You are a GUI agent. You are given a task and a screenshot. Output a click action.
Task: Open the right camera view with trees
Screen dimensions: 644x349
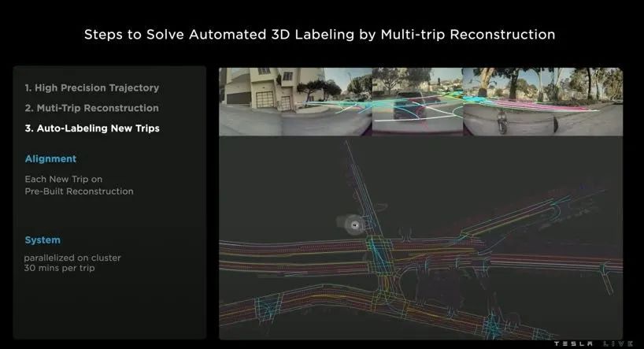tap(542, 102)
